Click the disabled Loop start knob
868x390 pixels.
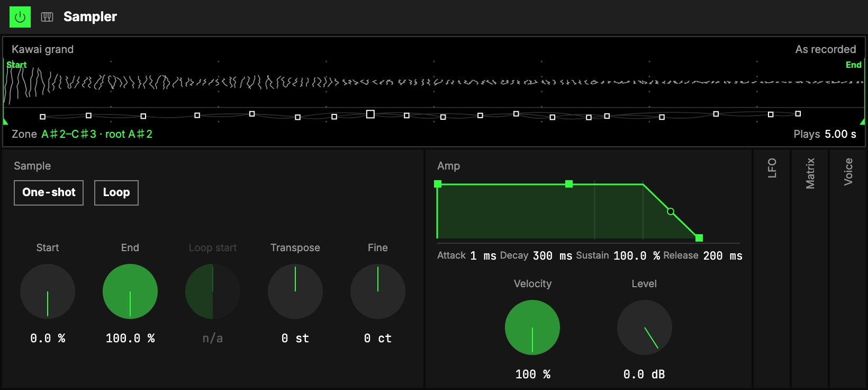[x=213, y=291]
